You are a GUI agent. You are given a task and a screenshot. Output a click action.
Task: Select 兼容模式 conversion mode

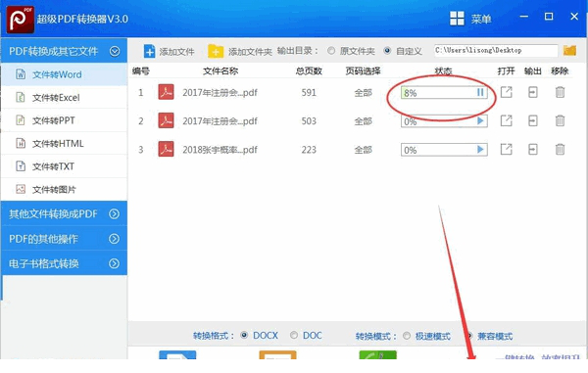(468, 336)
